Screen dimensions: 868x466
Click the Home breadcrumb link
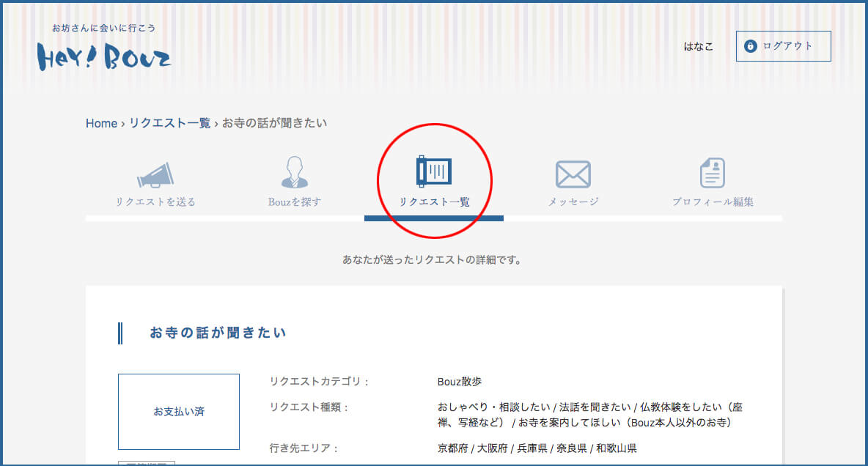coord(101,123)
